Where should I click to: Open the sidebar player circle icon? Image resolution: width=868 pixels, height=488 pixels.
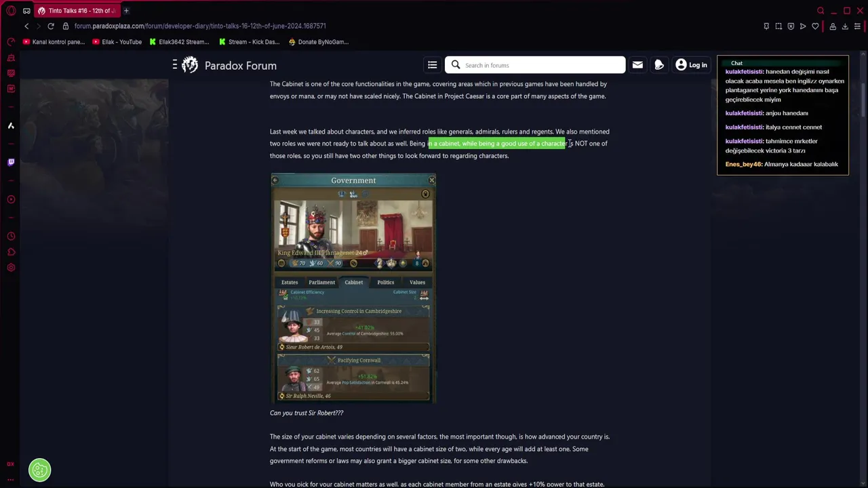(11, 199)
